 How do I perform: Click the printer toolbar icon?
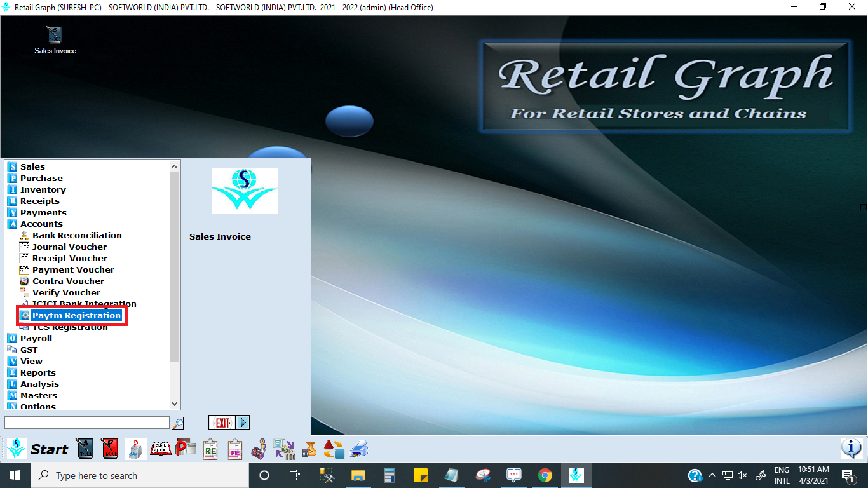pyautogui.click(x=359, y=449)
